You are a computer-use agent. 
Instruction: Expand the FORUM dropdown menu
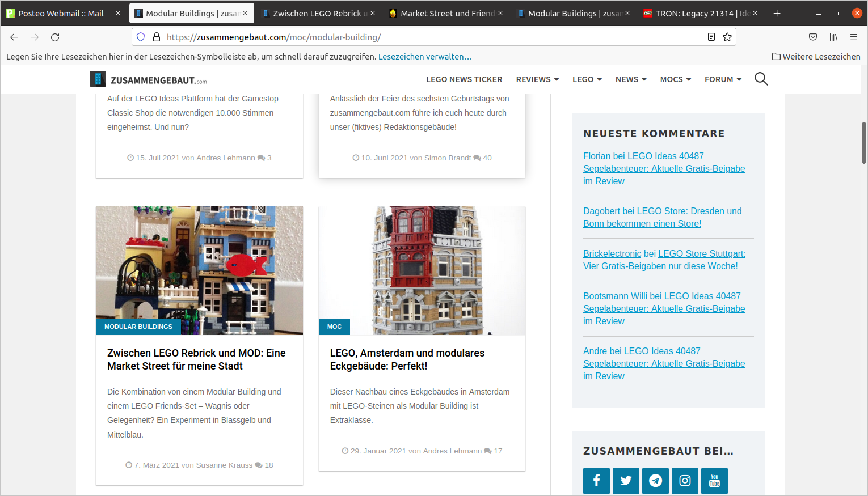click(x=723, y=79)
